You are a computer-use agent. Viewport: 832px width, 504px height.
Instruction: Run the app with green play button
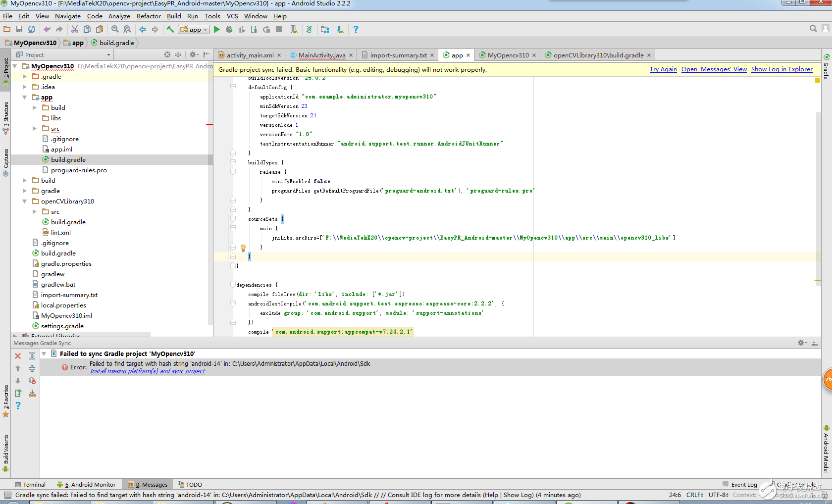(216, 30)
